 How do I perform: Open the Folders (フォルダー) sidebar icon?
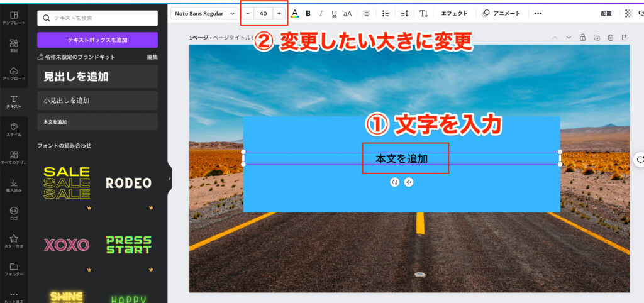pyautogui.click(x=14, y=269)
